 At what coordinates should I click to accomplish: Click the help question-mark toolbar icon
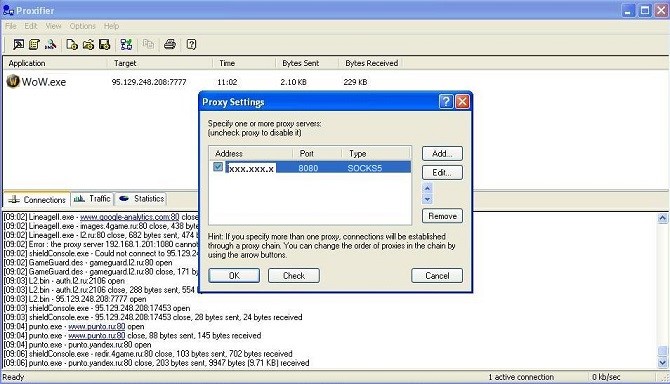191,44
